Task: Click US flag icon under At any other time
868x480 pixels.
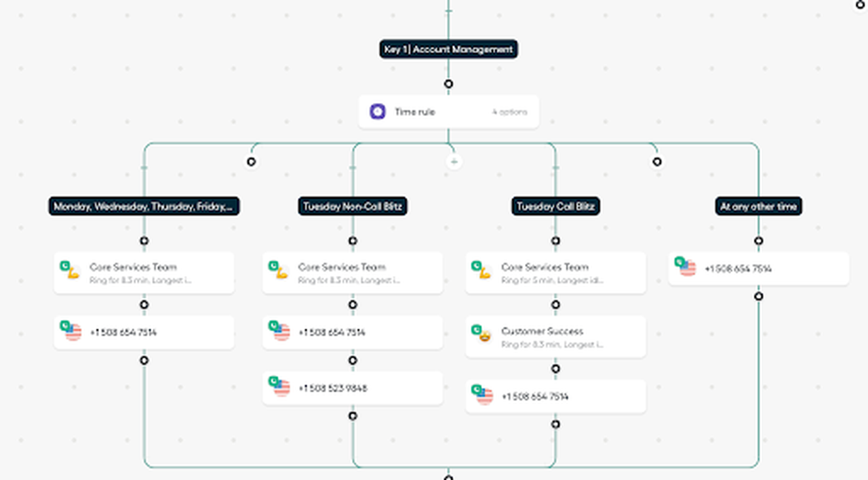Action: tap(685, 267)
